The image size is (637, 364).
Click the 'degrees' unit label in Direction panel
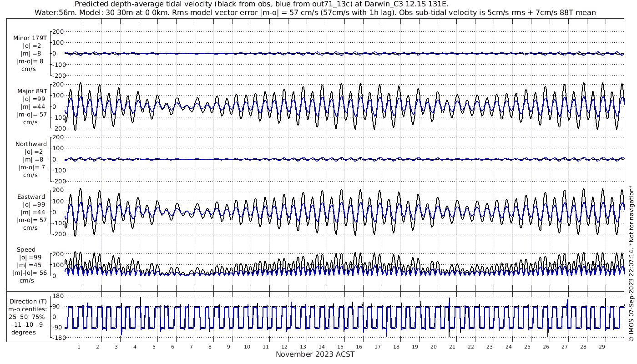click(x=24, y=332)
